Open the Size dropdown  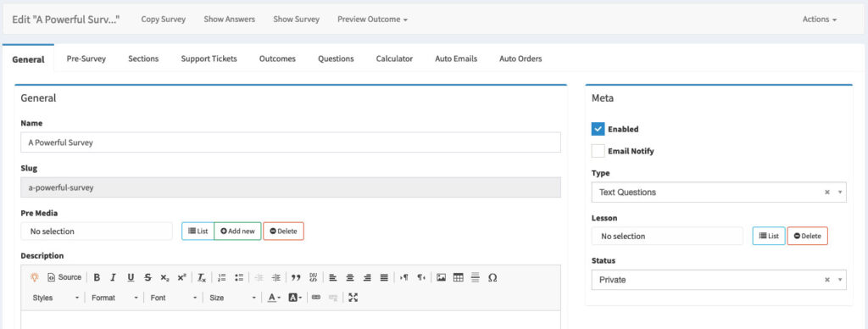232,298
